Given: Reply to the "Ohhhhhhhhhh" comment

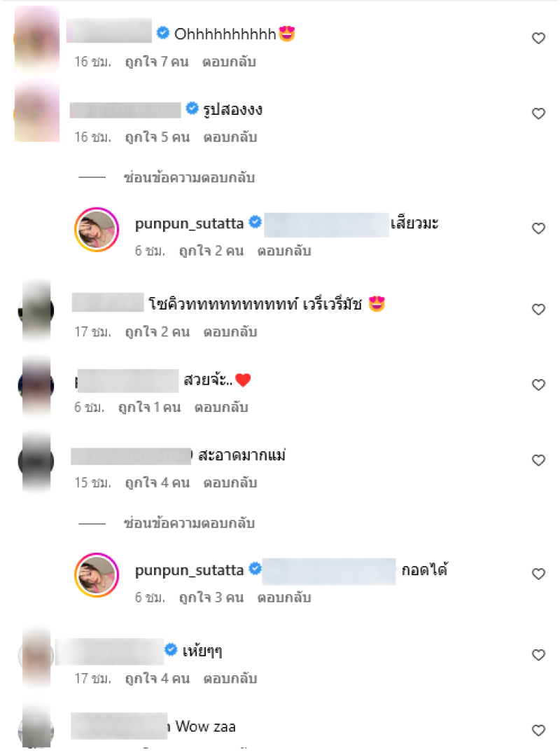Looking at the screenshot, I should [x=229, y=62].
